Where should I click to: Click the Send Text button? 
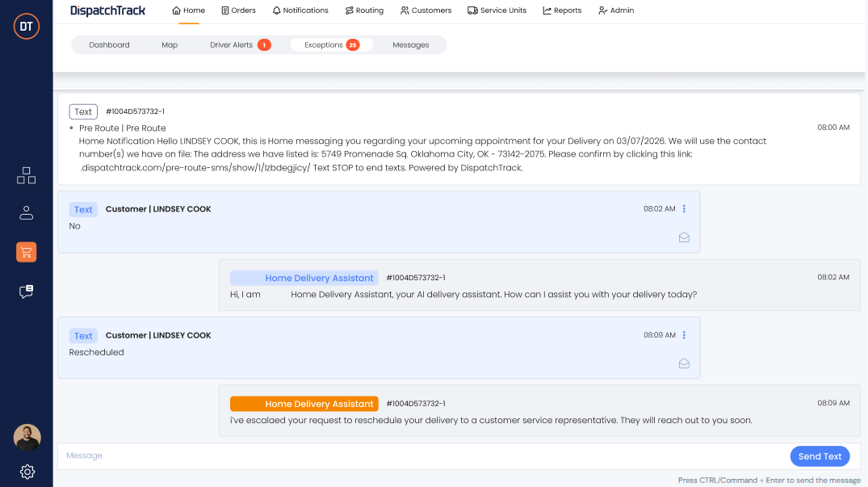click(820, 456)
